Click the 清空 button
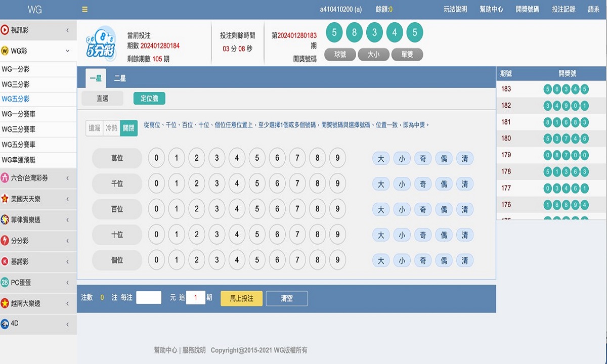 pos(287,298)
